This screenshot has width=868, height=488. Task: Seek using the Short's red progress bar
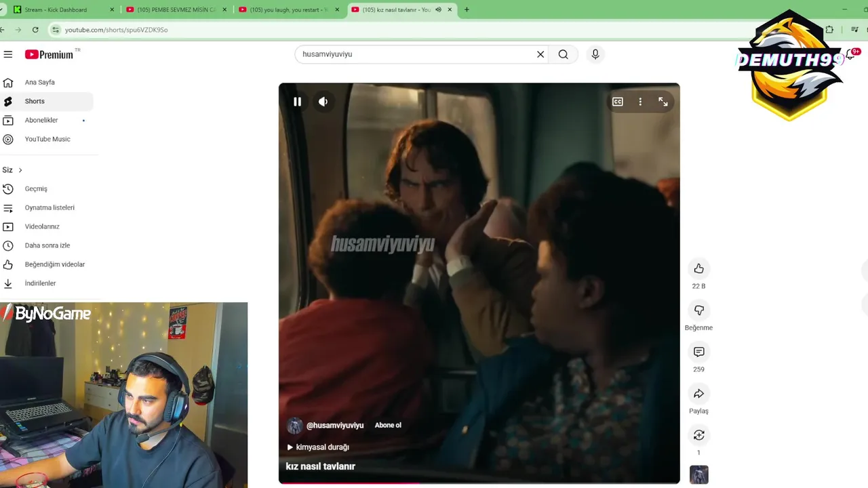(479, 483)
